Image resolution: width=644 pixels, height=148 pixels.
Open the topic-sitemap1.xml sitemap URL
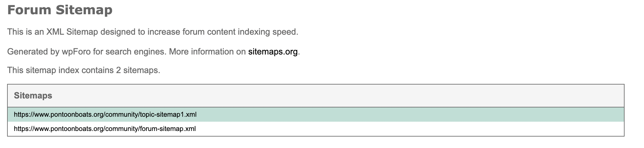(105, 115)
